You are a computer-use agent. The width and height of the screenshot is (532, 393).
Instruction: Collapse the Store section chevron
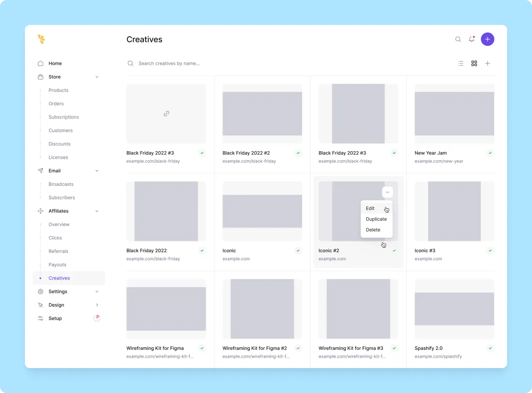[x=97, y=77]
